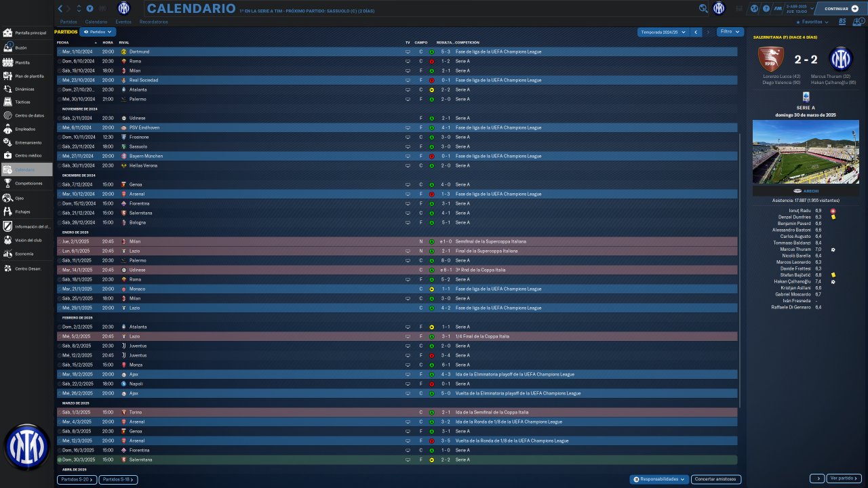Switch to the Eventos tab
The image size is (868, 488).
tap(123, 22)
